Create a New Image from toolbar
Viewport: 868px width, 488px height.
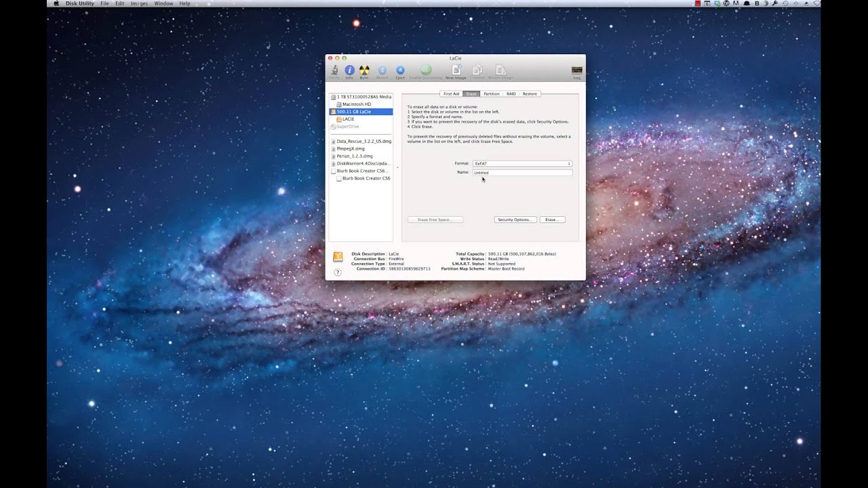[x=456, y=70]
